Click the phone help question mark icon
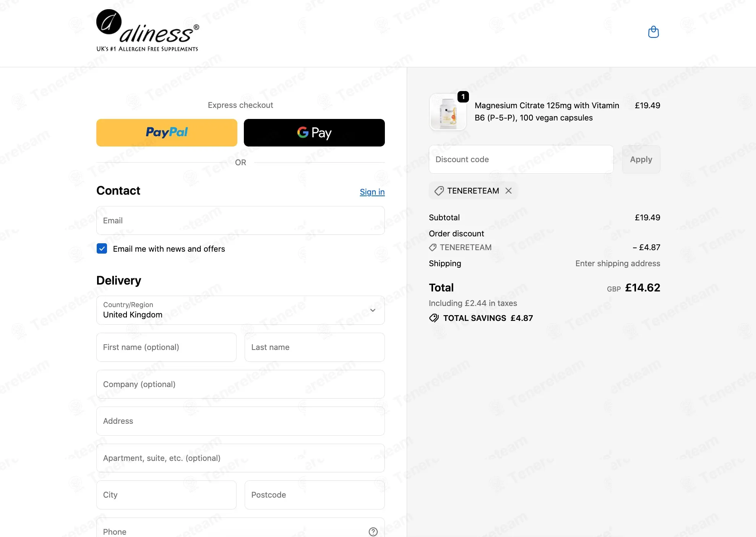Image resolution: width=756 pixels, height=537 pixels. tap(373, 532)
